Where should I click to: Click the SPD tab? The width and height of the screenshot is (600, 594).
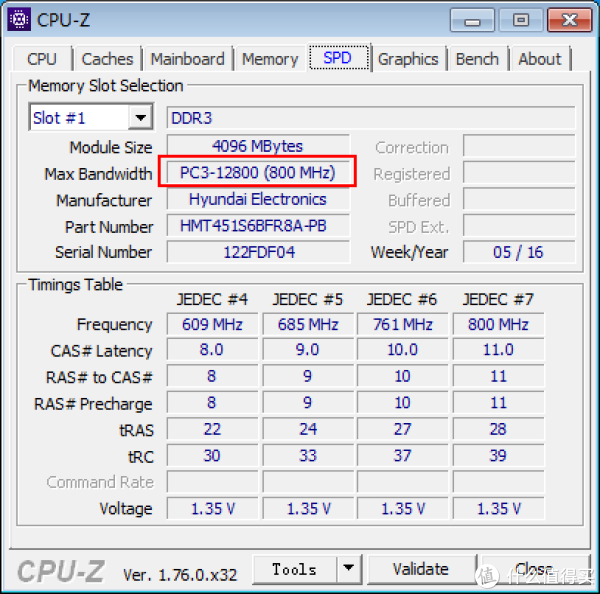(339, 58)
